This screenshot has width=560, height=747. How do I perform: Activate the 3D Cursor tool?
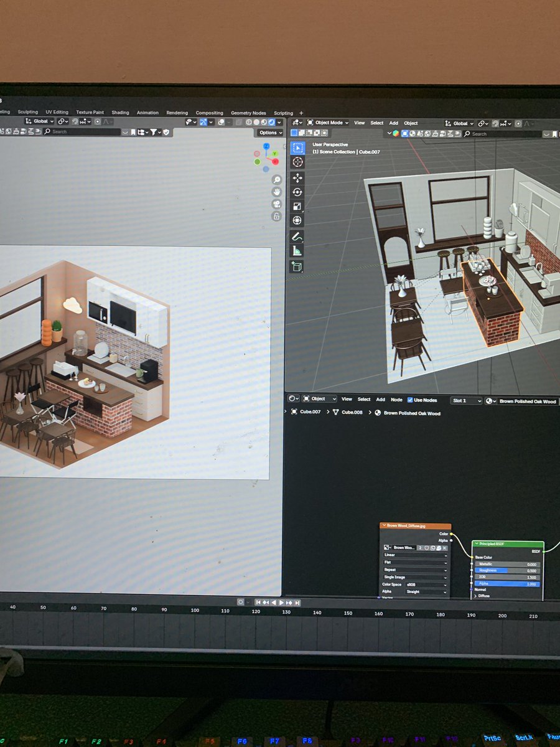pyautogui.click(x=297, y=162)
